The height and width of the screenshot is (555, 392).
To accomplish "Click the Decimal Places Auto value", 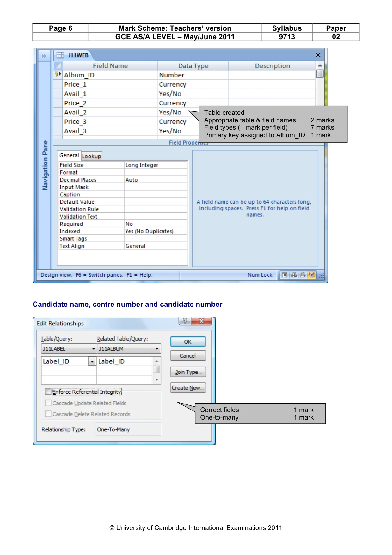I will click(156, 180).
